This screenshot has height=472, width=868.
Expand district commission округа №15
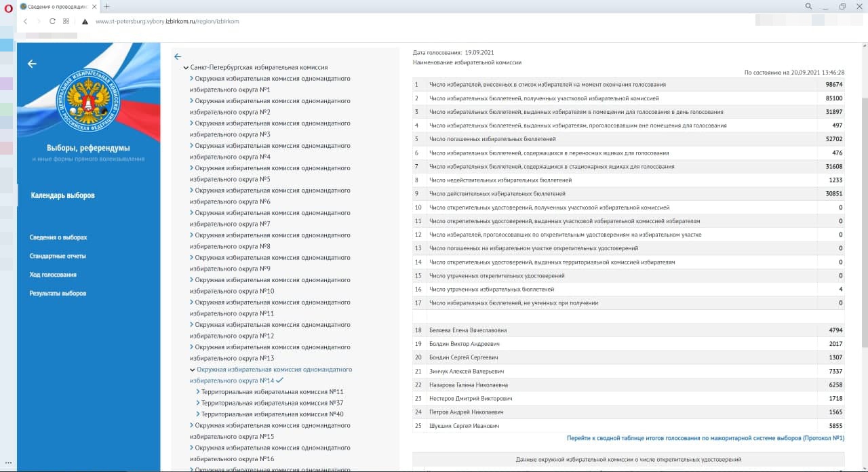coord(192,425)
